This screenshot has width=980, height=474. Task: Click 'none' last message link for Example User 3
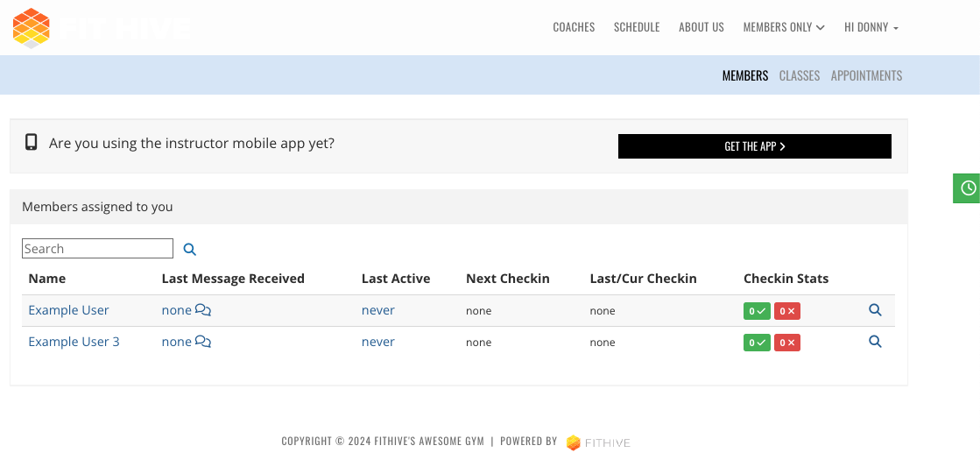(x=176, y=342)
